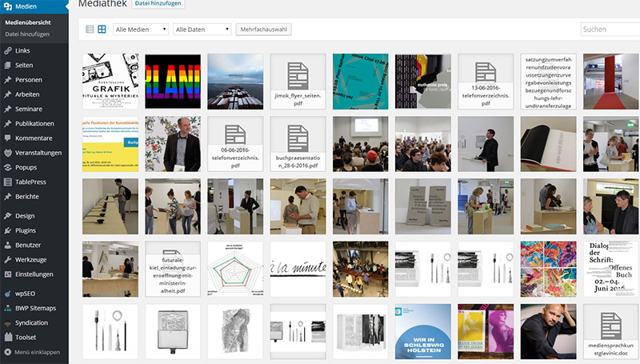Click the Plugins sidebar icon

pyautogui.click(x=7, y=230)
